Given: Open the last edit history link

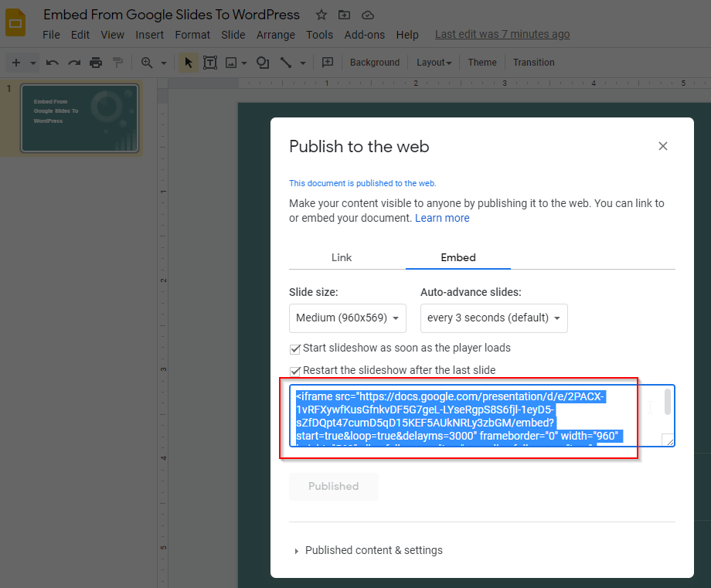Looking at the screenshot, I should 502,35.
